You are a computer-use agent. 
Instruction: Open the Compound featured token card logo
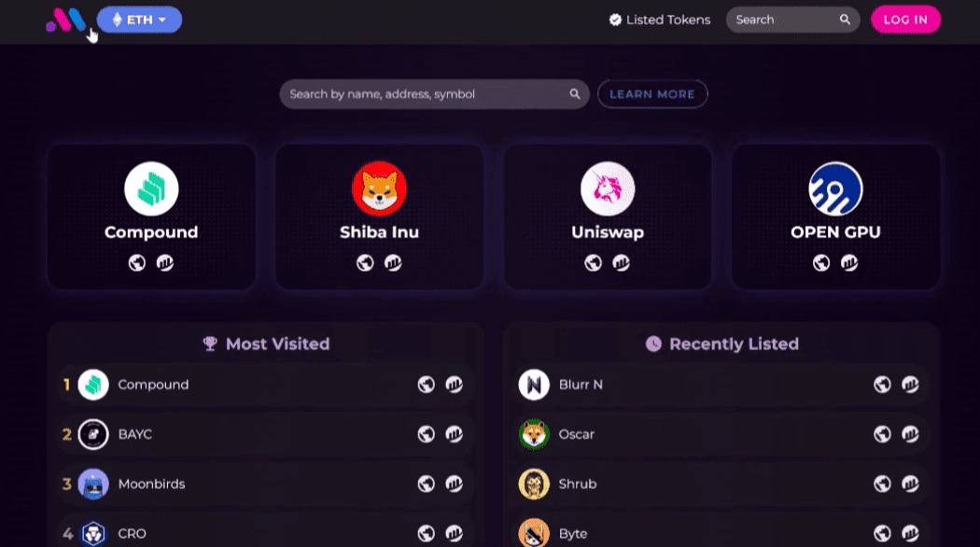point(151,189)
